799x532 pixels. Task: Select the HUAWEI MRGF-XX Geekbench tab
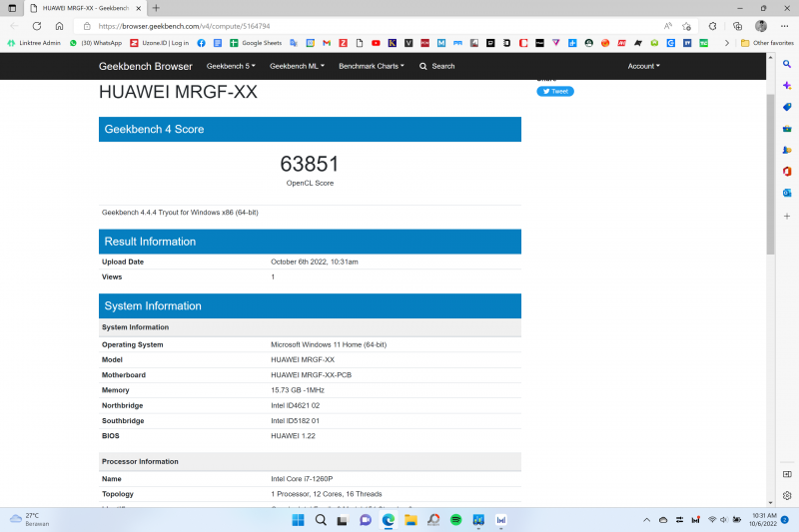(x=86, y=8)
